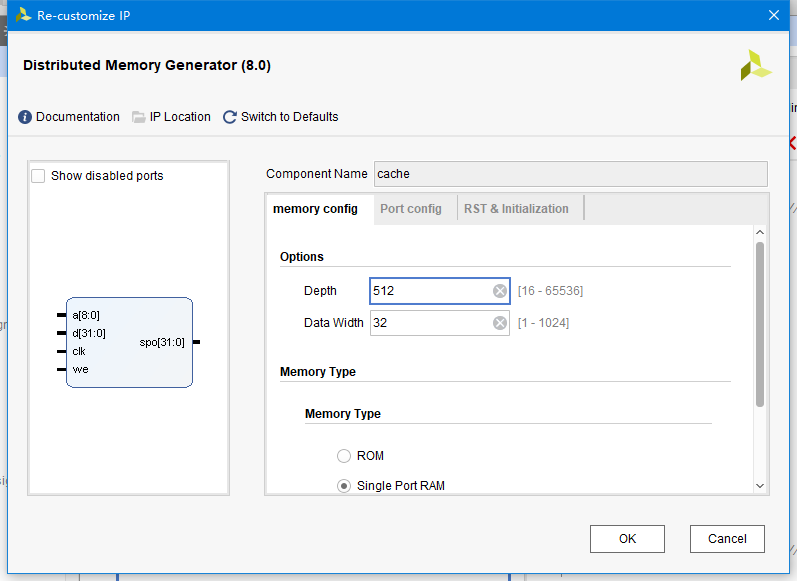Select the Single Port RAM option
This screenshot has width=797, height=581.
[x=344, y=486]
